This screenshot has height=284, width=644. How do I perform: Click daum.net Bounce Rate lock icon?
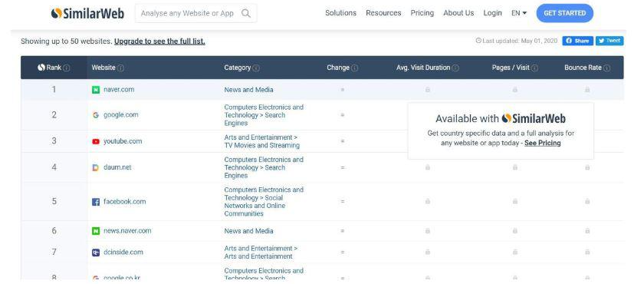click(587, 167)
